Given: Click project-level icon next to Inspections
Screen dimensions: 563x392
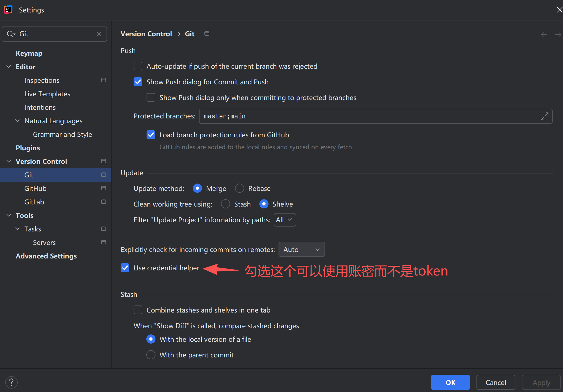Looking at the screenshot, I should click(103, 80).
